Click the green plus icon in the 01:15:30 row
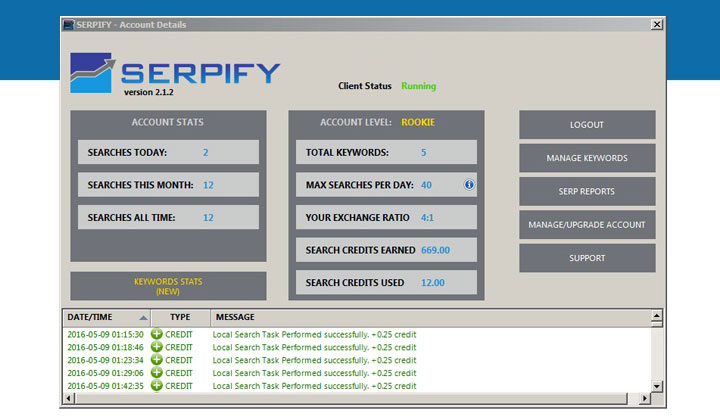The width and height of the screenshot is (720, 420). click(x=157, y=334)
